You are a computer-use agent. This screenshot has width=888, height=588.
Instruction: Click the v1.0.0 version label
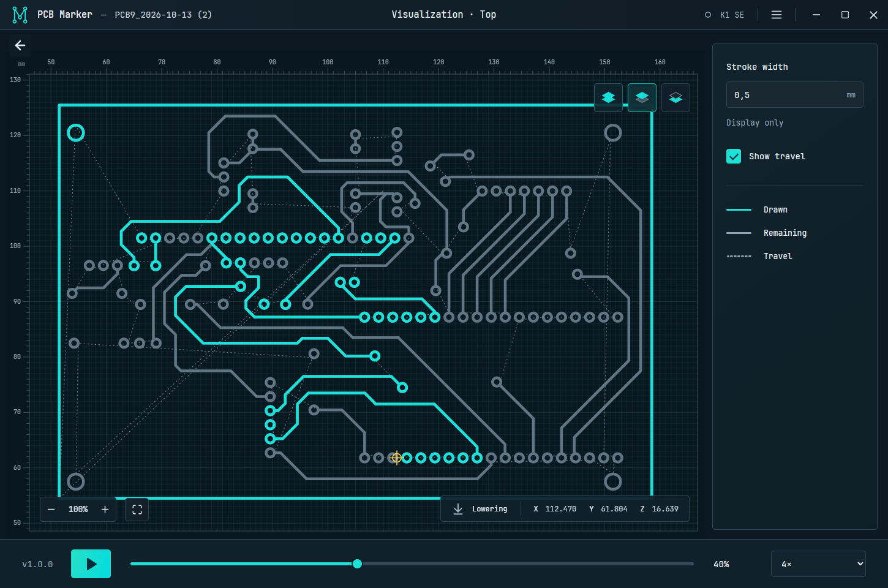click(x=37, y=564)
